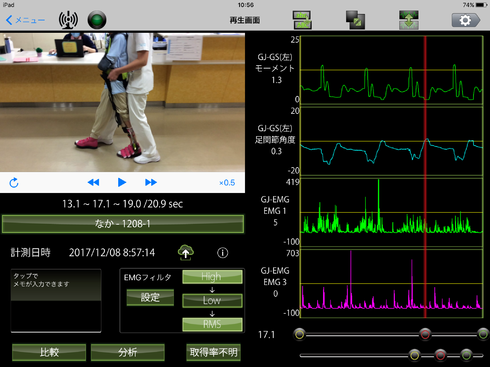The height and width of the screenshot is (367, 490).
Task: Tap the 10:56 clock in status bar
Action: [x=246, y=5]
